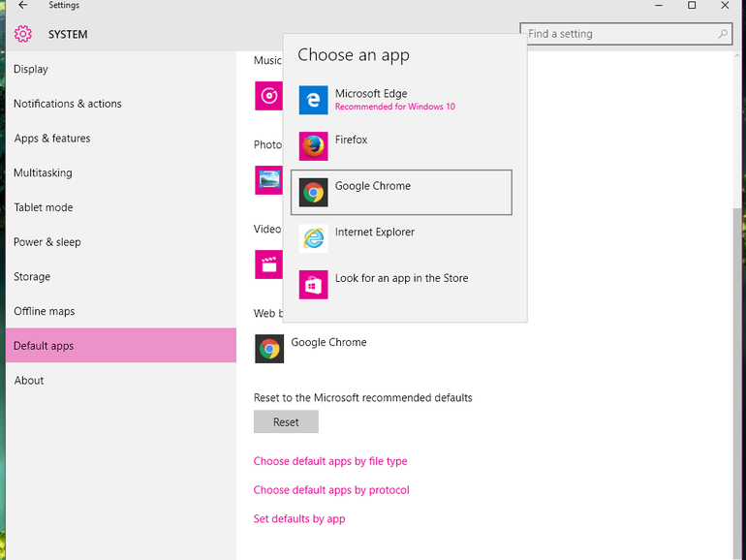The height and width of the screenshot is (560, 746).
Task: Click the Reset button
Action: (x=286, y=422)
